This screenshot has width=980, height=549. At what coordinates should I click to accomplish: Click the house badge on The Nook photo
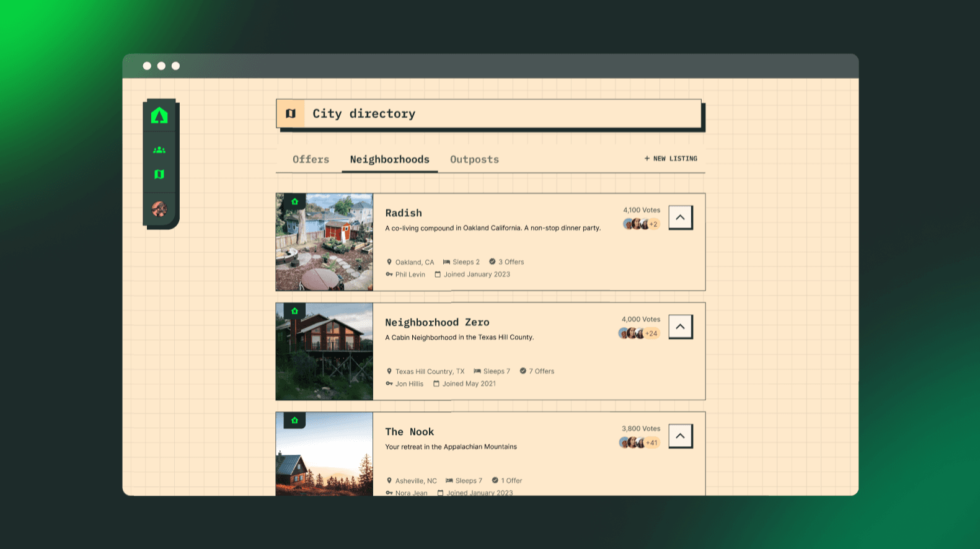294,420
